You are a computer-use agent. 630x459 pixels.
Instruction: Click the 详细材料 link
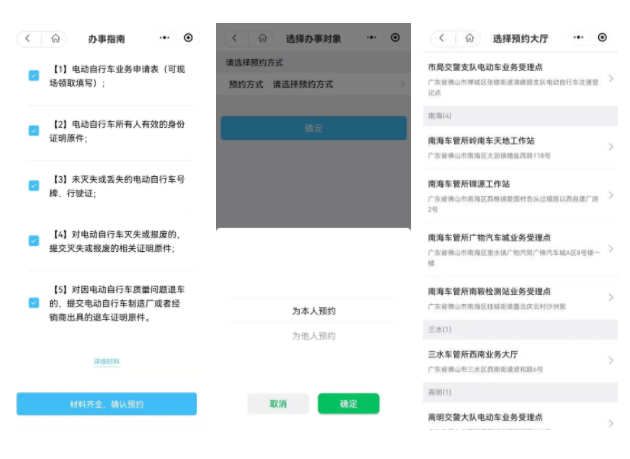click(x=106, y=362)
